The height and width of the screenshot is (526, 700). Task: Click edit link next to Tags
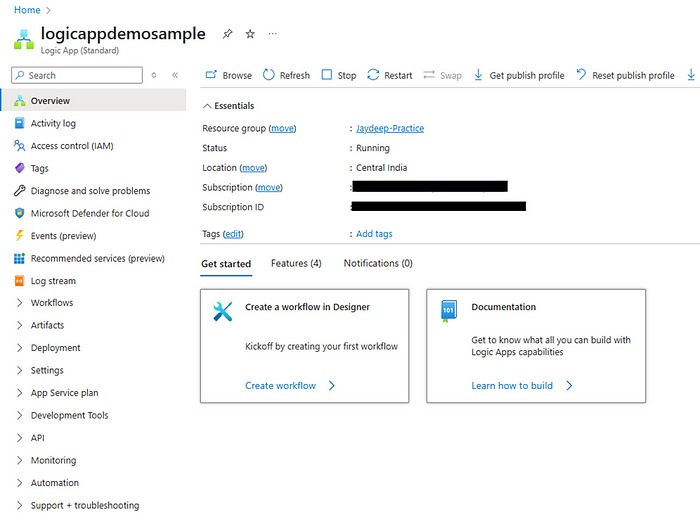pyautogui.click(x=233, y=234)
